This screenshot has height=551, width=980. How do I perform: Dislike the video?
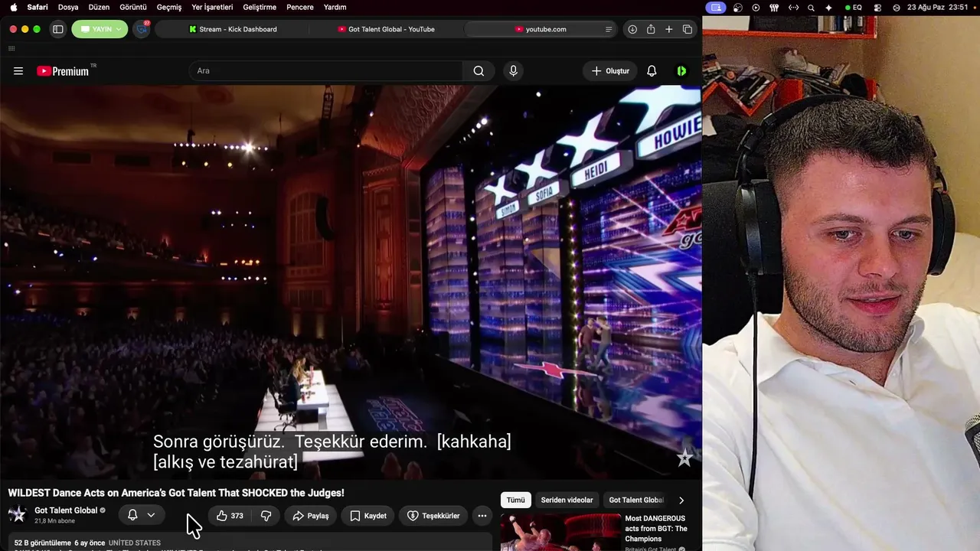pos(266,516)
